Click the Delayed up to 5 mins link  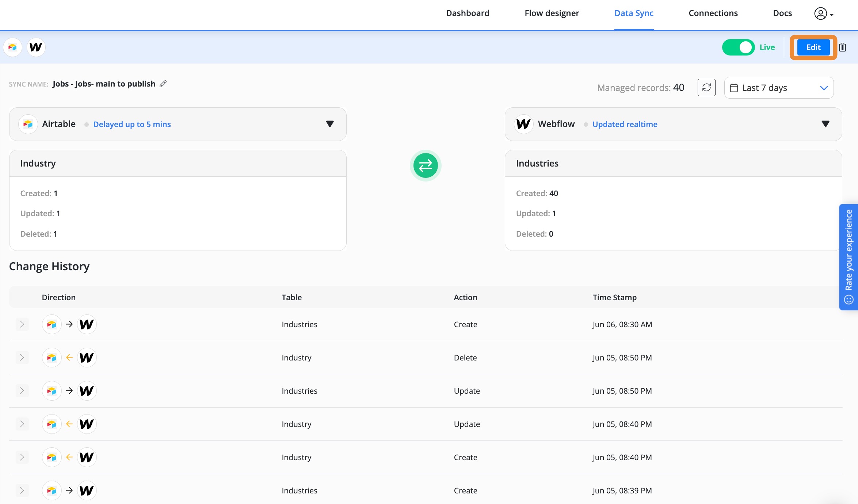pyautogui.click(x=132, y=124)
